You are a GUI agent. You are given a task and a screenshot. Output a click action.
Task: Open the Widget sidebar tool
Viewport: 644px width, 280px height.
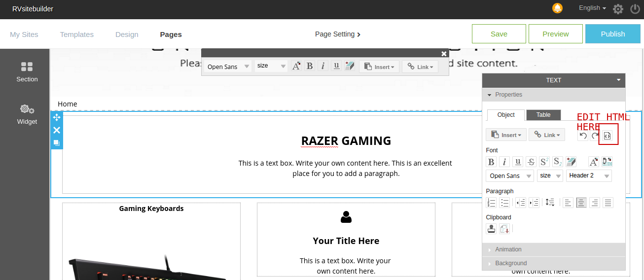27,114
